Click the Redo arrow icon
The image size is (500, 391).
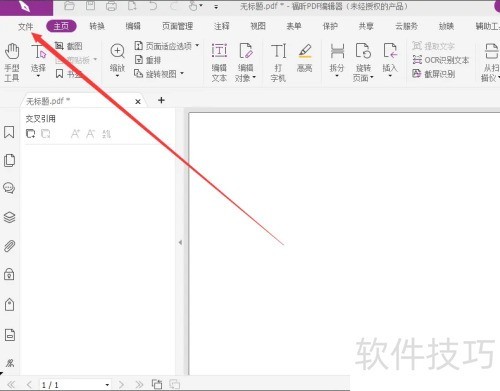[x=174, y=6]
